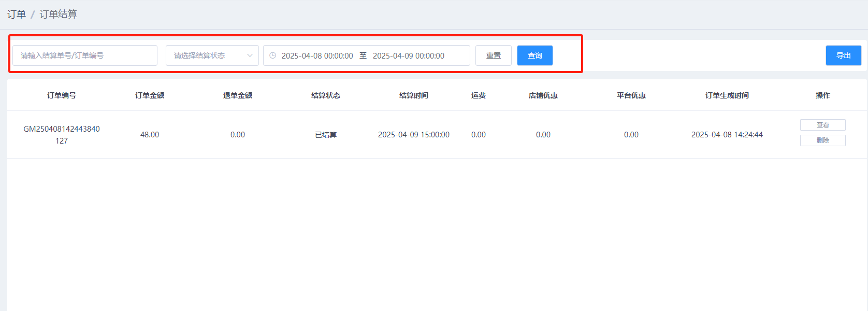Click the 结算状态 column header
Screen dimensions: 868x311
coord(326,95)
